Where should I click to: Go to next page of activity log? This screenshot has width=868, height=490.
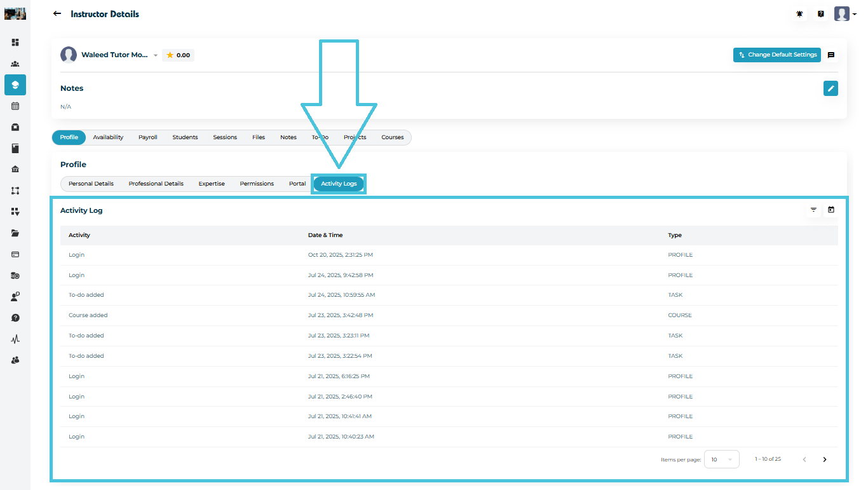coord(825,459)
